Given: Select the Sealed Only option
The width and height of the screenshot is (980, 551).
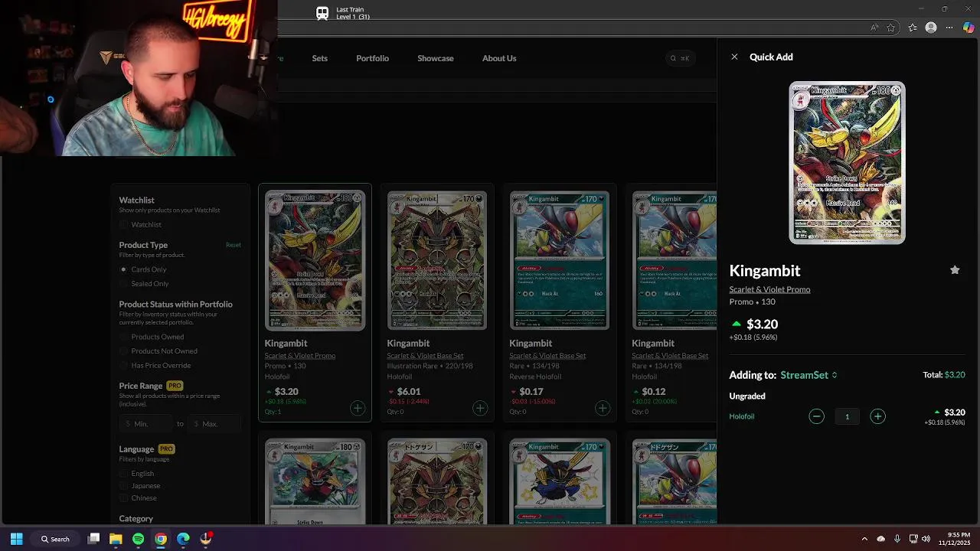Looking at the screenshot, I should point(124,284).
